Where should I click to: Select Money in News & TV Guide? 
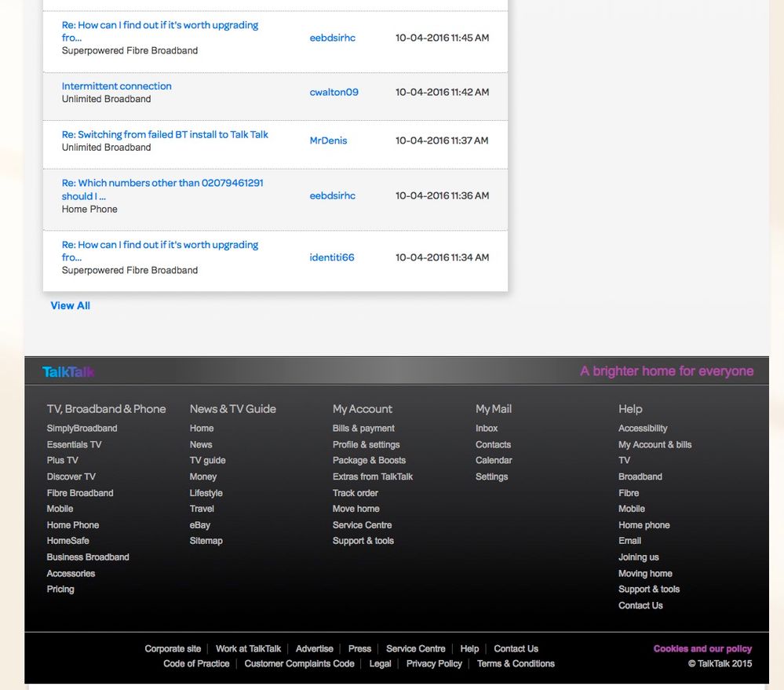(x=203, y=477)
